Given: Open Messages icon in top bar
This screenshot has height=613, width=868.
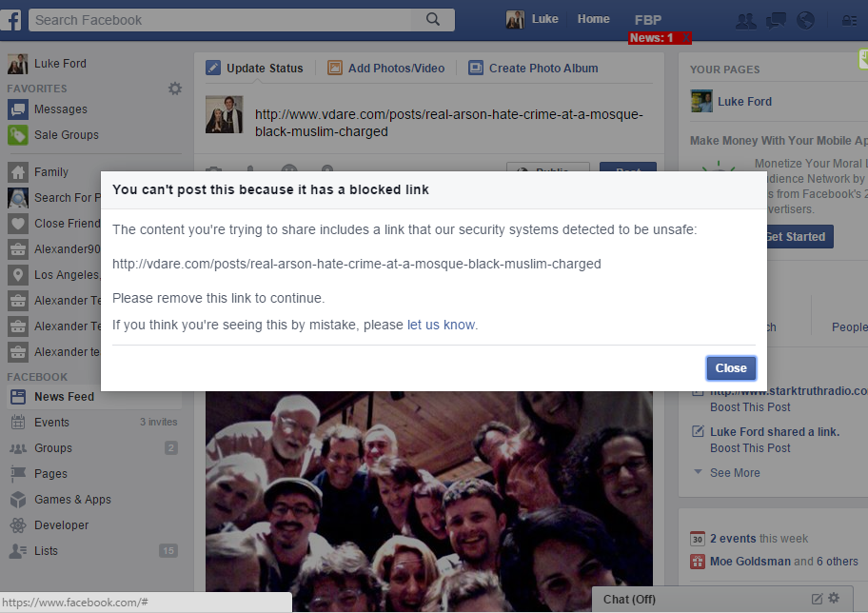Looking at the screenshot, I should coord(776,21).
